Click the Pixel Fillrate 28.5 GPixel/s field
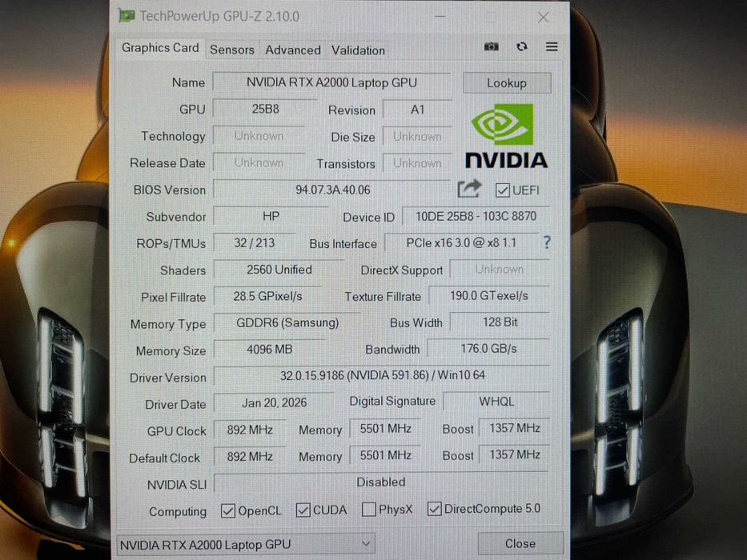 click(267, 296)
